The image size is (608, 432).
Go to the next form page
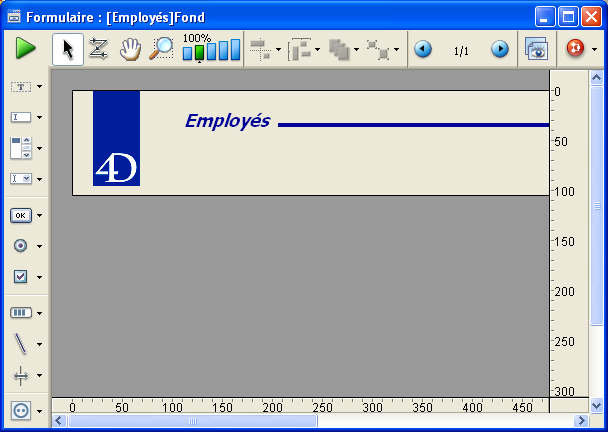[499, 49]
